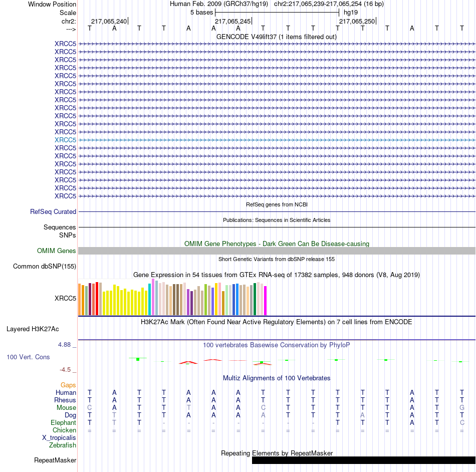The width and height of the screenshot is (476, 472).
Task: Click the 'chr2:' base position label
Action: coord(69,21)
